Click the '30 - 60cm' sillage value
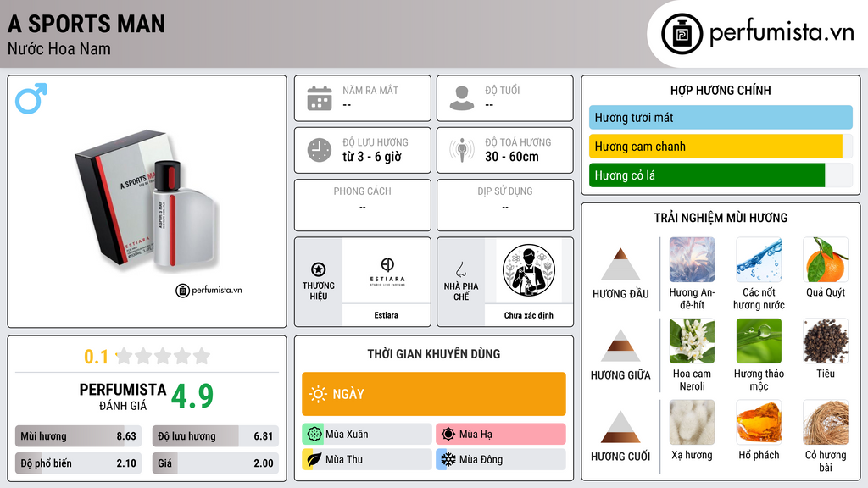Image resolution: width=868 pixels, height=488 pixels. point(512,157)
